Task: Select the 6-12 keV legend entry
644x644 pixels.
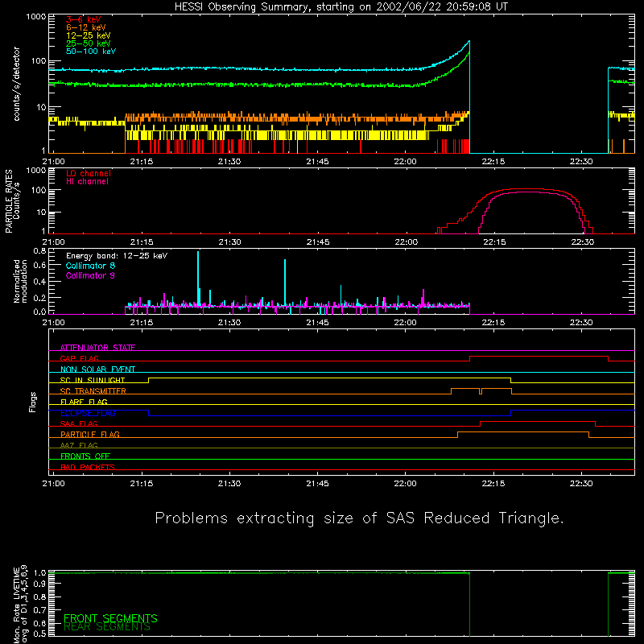Action: [86, 27]
